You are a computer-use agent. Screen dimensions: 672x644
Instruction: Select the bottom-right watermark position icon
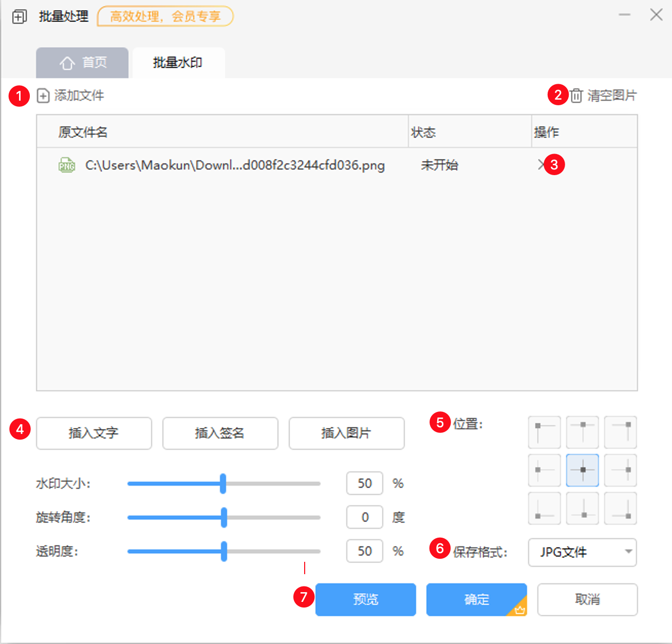(x=620, y=508)
